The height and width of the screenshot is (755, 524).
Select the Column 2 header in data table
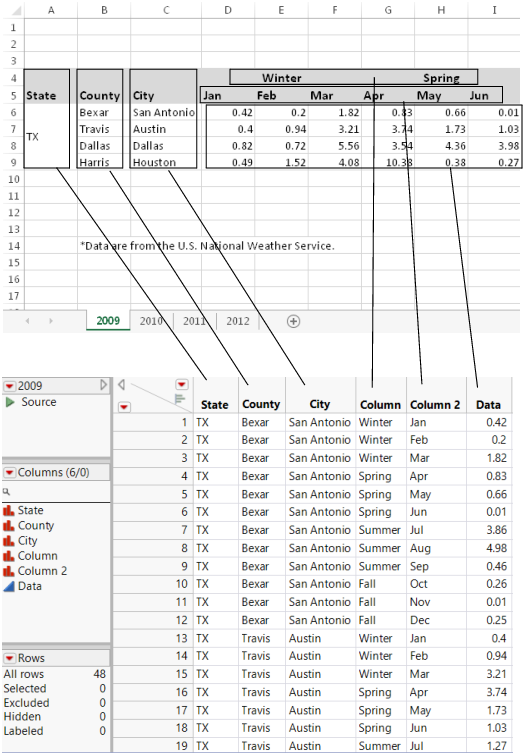[435, 405]
